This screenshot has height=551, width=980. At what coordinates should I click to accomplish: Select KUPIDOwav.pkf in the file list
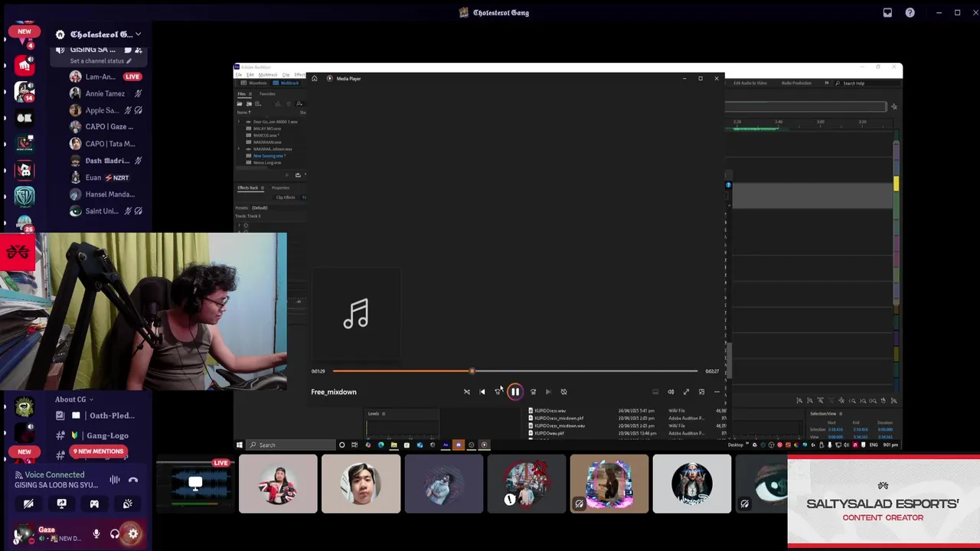click(549, 433)
